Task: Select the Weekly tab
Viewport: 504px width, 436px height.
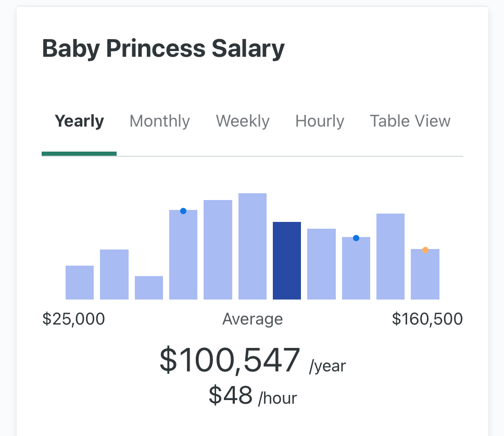Action: coord(243,121)
